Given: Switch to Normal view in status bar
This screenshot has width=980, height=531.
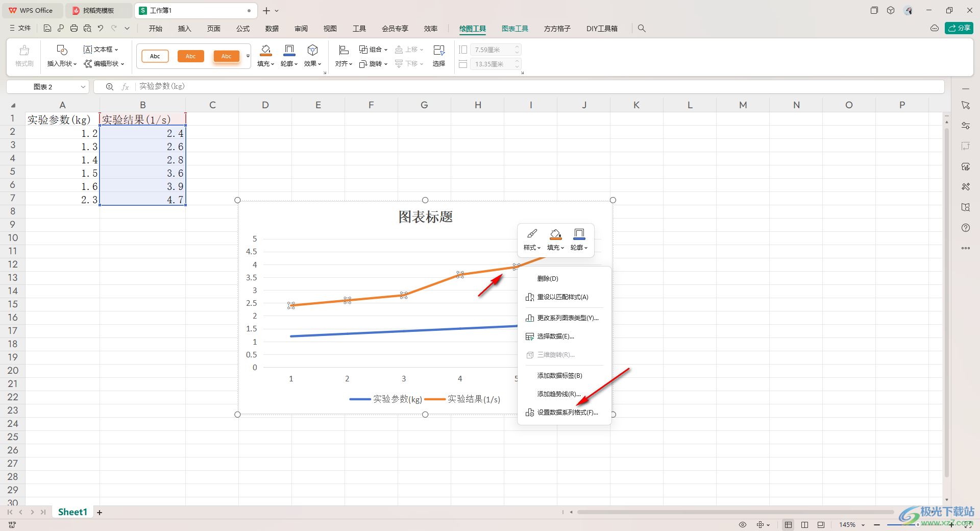Looking at the screenshot, I should (x=789, y=525).
